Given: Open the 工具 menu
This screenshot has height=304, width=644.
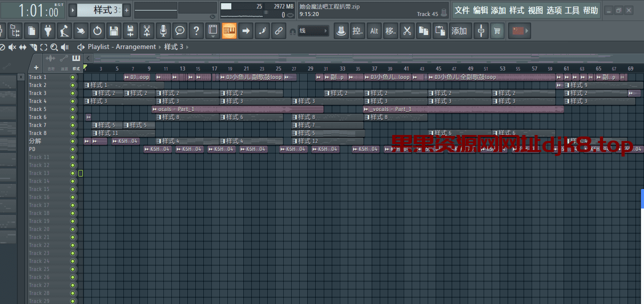Looking at the screenshot, I should (572, 10).
